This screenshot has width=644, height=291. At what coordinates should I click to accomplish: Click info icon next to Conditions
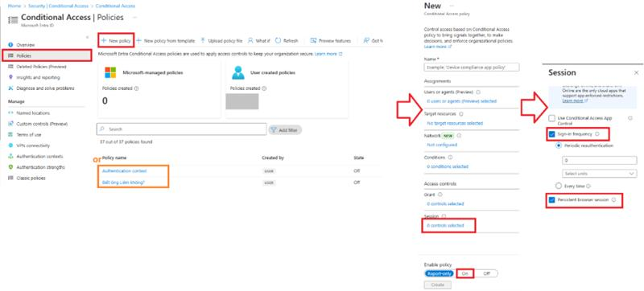(451, 158)
